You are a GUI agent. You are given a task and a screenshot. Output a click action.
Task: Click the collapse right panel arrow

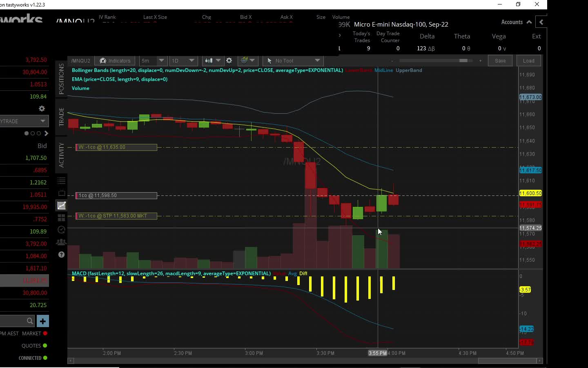[x=541, y=22]
